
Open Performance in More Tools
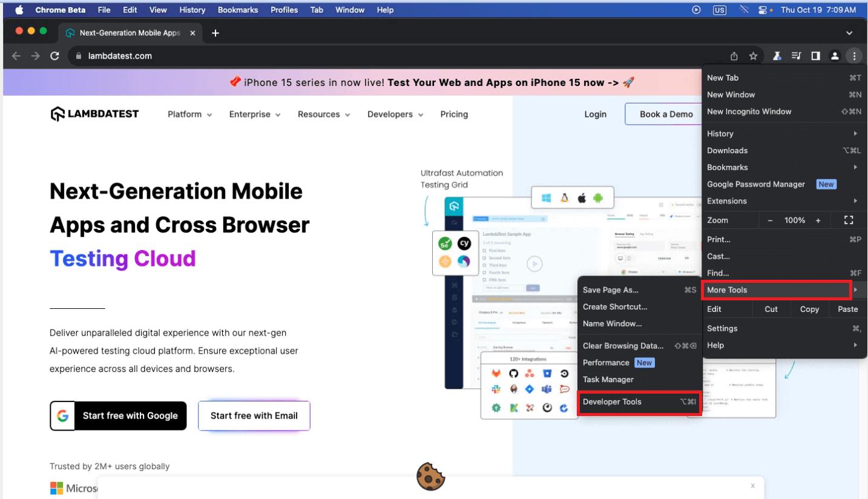(639, 363)
